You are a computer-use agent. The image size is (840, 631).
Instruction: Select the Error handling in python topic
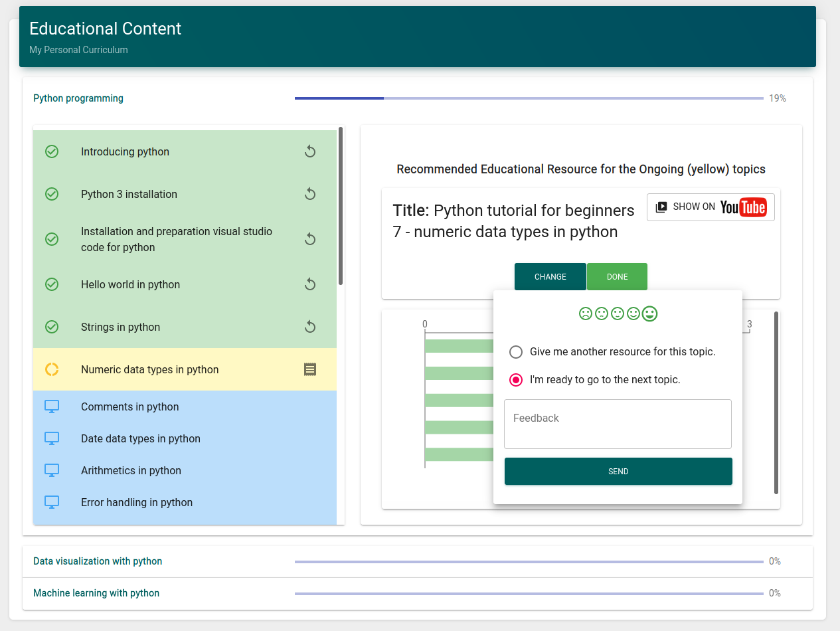[185, 502]
